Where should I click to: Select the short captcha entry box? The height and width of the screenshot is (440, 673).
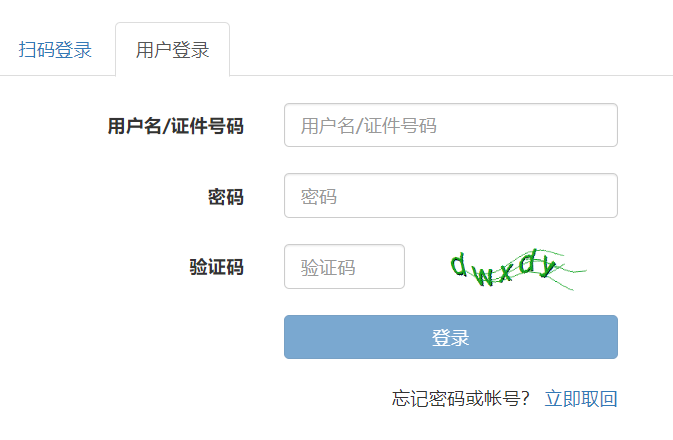344,267
